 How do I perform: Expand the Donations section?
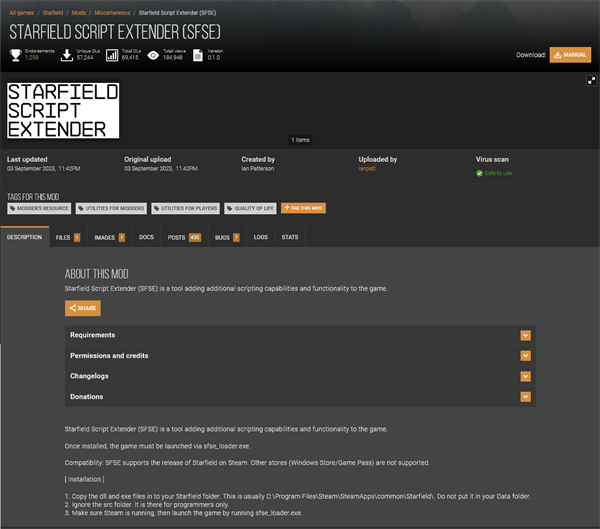(525, 397)
